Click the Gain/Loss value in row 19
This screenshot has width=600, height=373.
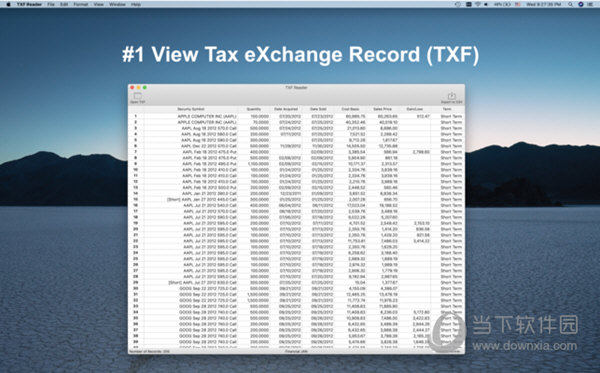422,223
